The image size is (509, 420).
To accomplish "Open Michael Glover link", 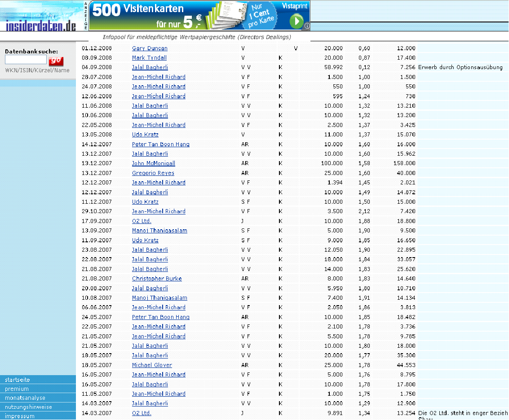I will click(152, 365).
